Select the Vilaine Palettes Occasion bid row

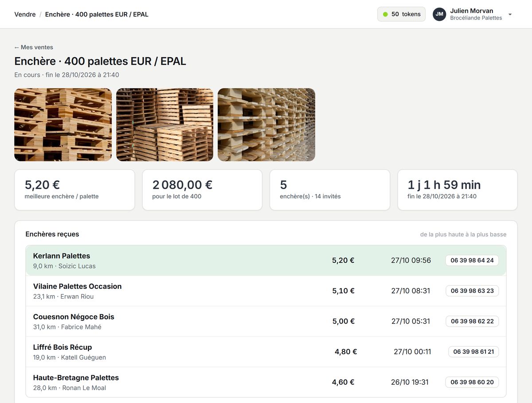(x=266, y=291)
